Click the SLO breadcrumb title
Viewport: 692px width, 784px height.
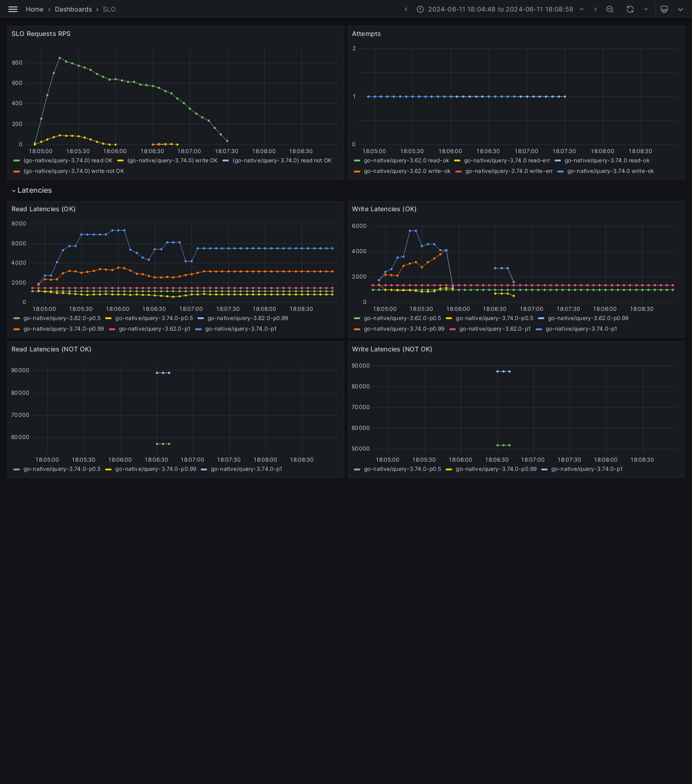click(109, 9)
